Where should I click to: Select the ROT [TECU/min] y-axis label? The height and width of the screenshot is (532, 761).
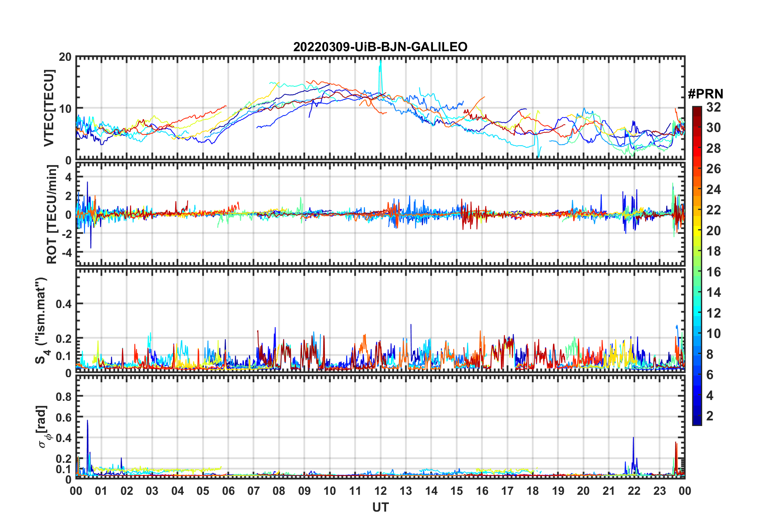click(52, 214)
